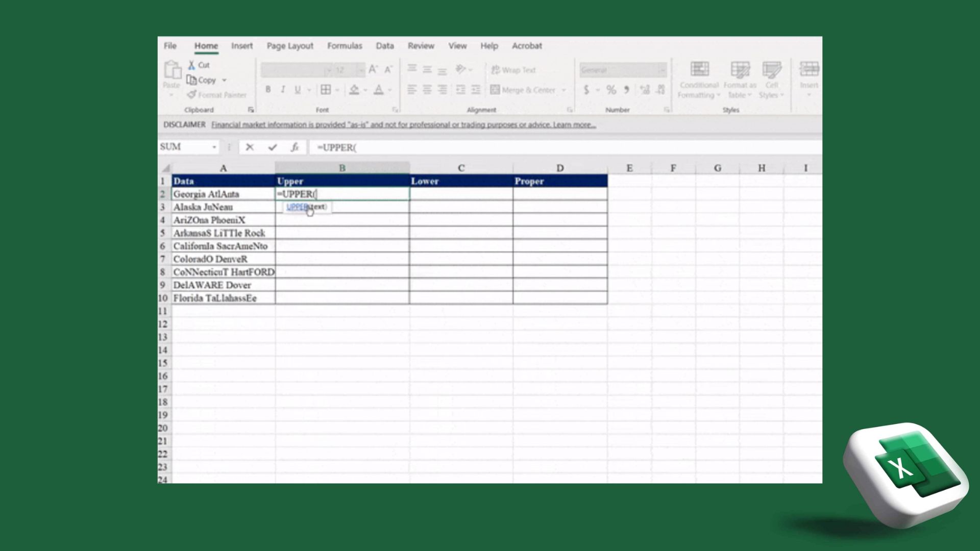This screenshot has width=980, height=551.
Task: Open Font settings dialog launcher
Action: (x=395, y=110)
